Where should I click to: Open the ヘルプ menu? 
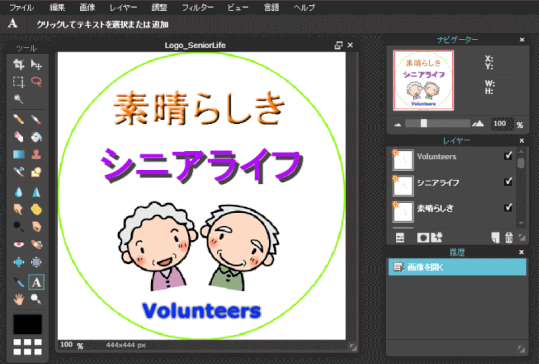coord(304,8)
